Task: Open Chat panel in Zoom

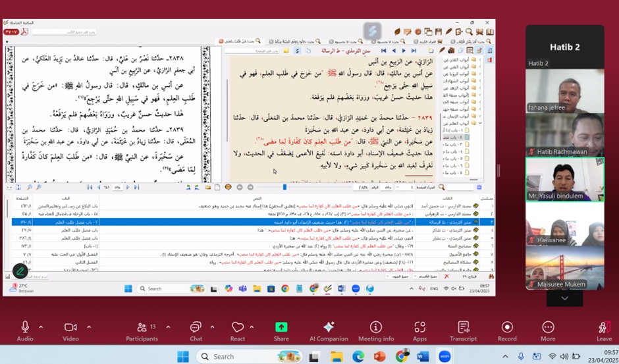Action: pos(196,331)
